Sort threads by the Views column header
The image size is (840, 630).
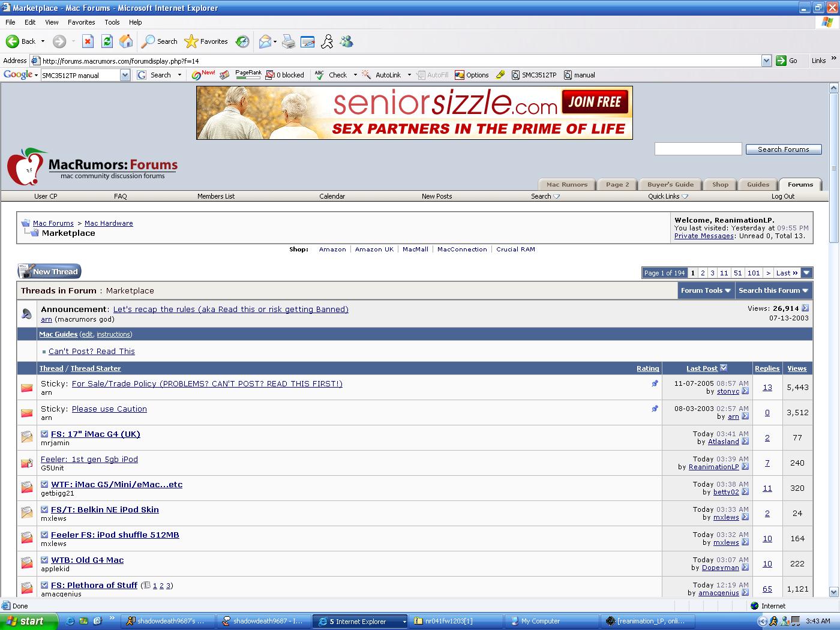[x=797, y=368]
